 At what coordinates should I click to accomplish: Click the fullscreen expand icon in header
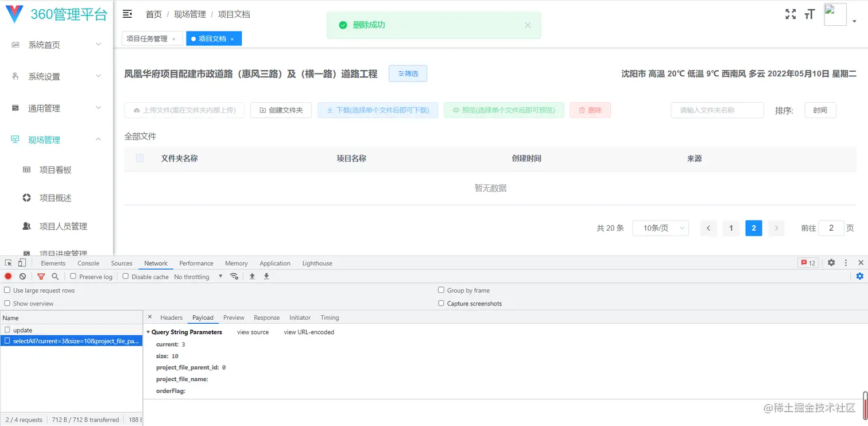(790, 14)
